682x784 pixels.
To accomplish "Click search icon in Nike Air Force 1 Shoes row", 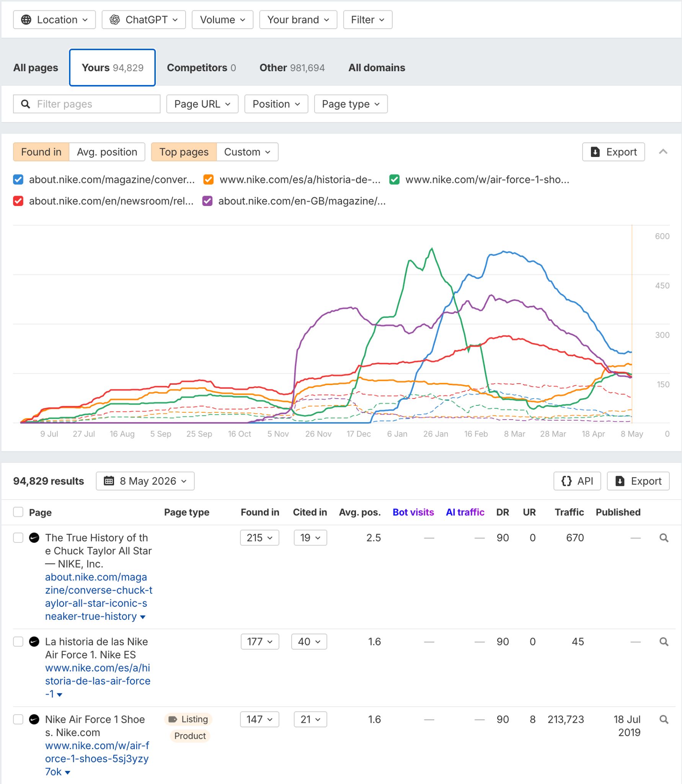I will (664, 719).
